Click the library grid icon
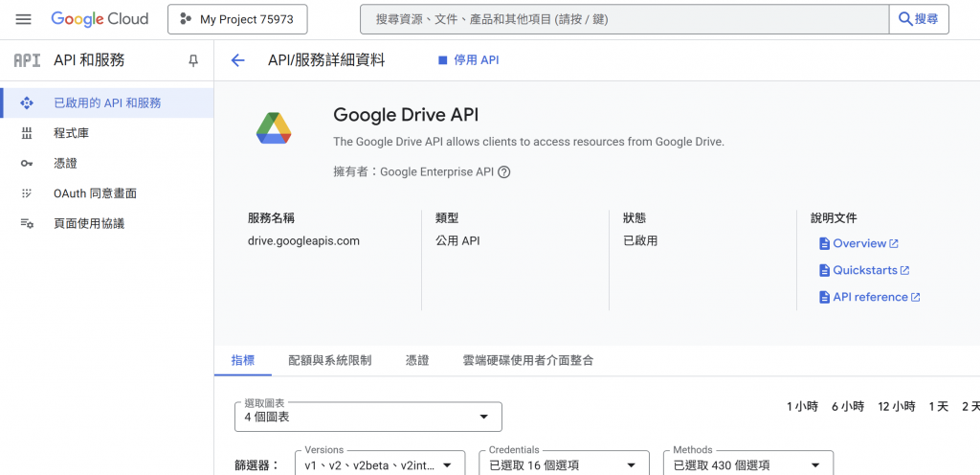The width and height of the screenshot is (980, 475). (26, 133)
